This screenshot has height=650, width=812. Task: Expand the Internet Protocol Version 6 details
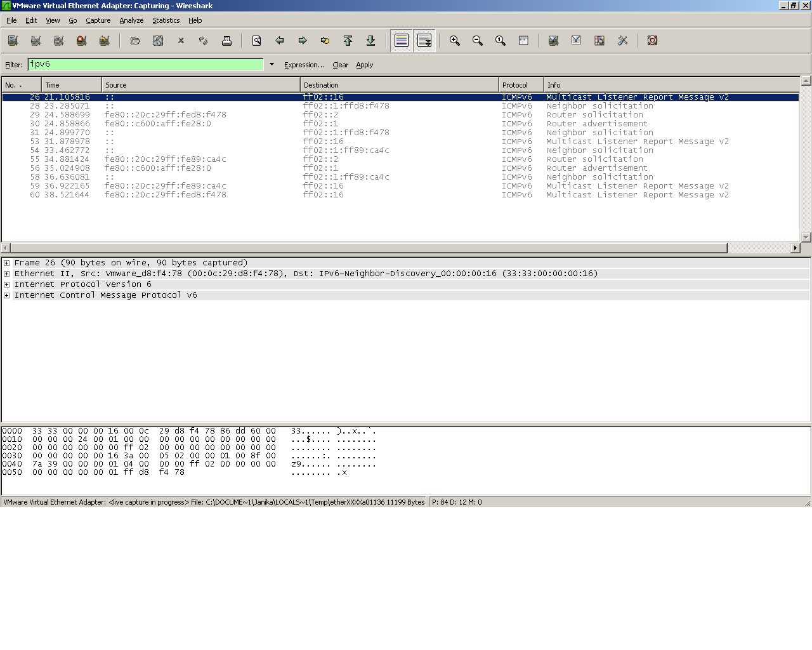pyautogui.click(x=5, y=284)
